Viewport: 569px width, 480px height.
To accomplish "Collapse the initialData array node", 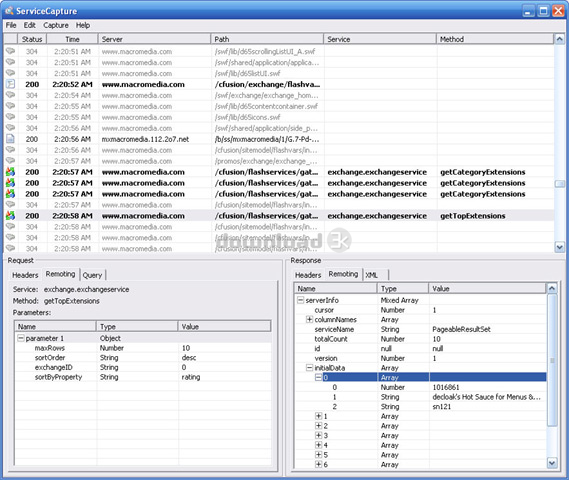I will (x=309, y=368).
